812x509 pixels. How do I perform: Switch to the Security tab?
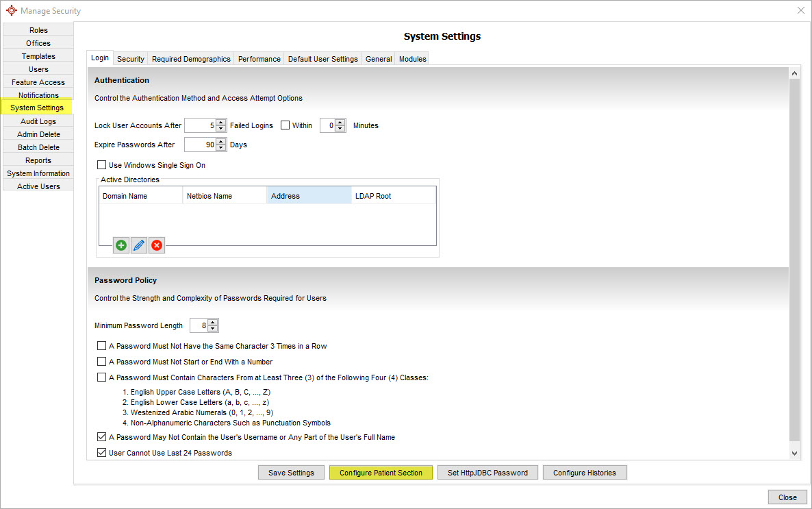click(x=130, y=59)
